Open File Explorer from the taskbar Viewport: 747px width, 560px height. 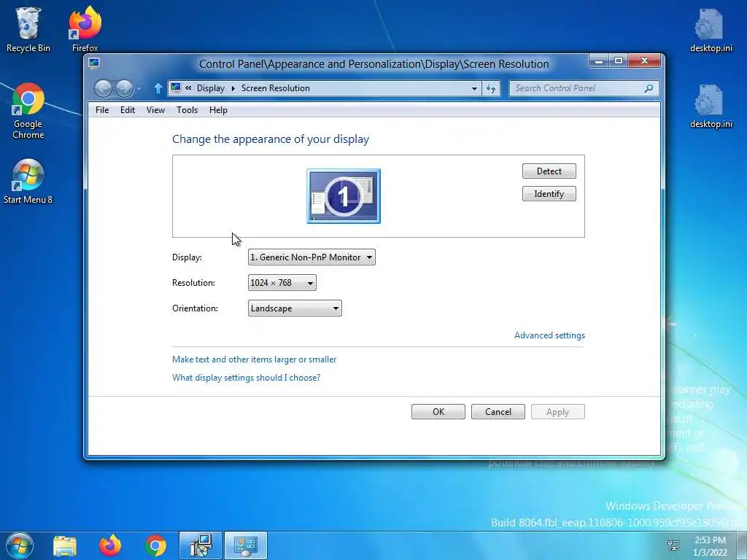(65, 545)
